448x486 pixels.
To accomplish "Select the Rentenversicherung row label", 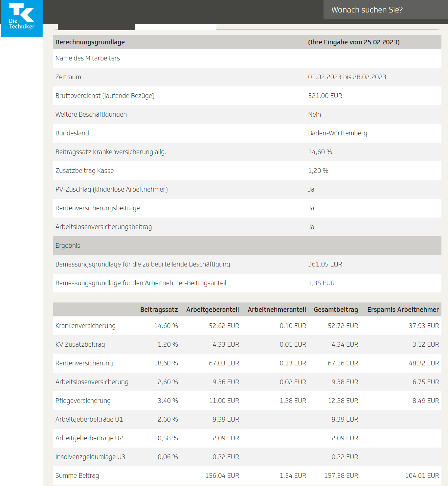I will 84,363.
